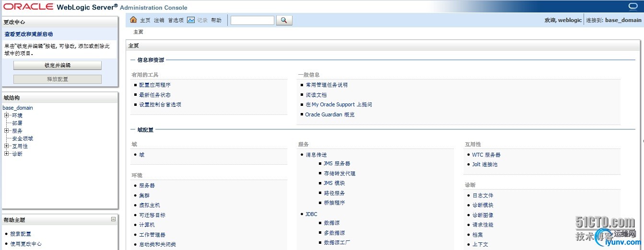The image size is (644, 250).
Task: Open 诊断模块 link
Action: point(482,205)
